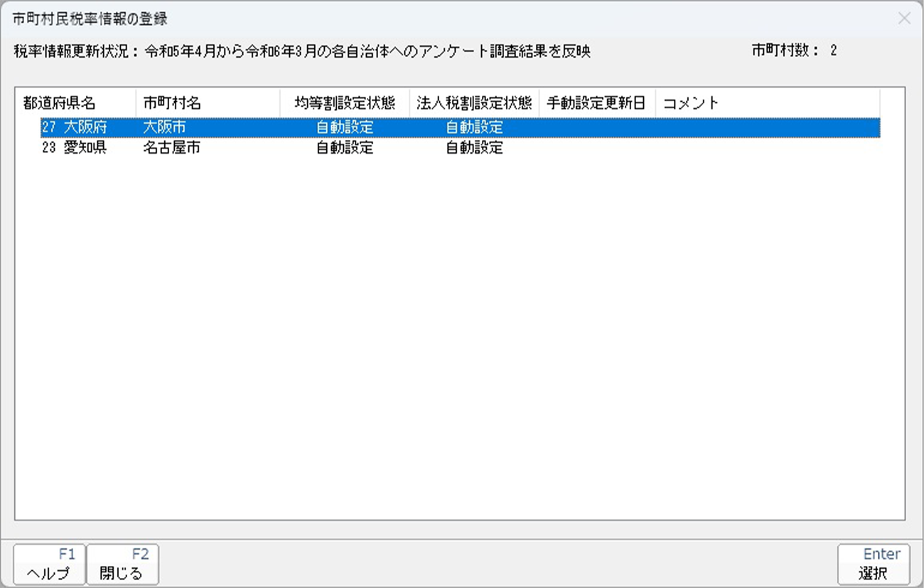Select the 23 愛知県 prefecture cell
Image resolution: width=924 pixels, height=588 pixels.
[75, 148]
